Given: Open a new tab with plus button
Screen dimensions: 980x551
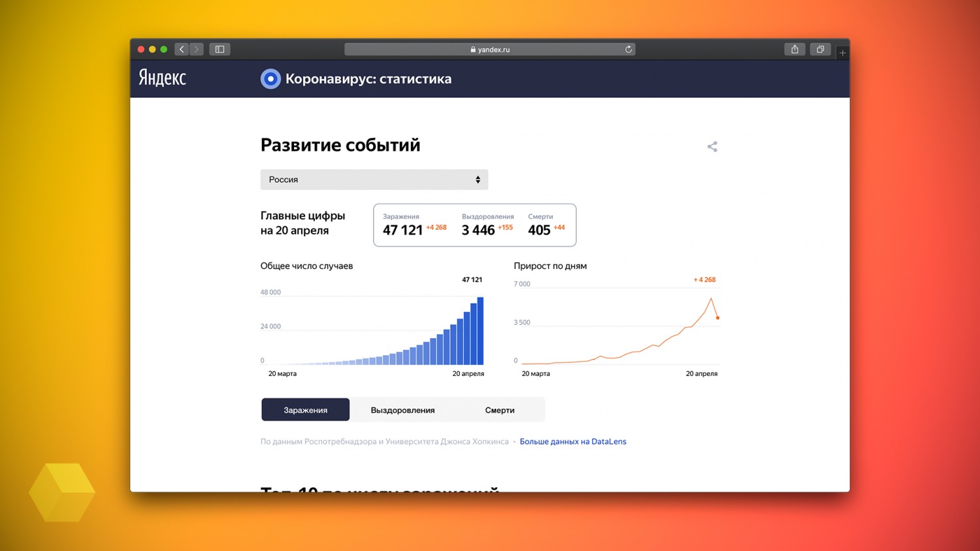Looking at the screenshot, I should click(x=843, y=52).
